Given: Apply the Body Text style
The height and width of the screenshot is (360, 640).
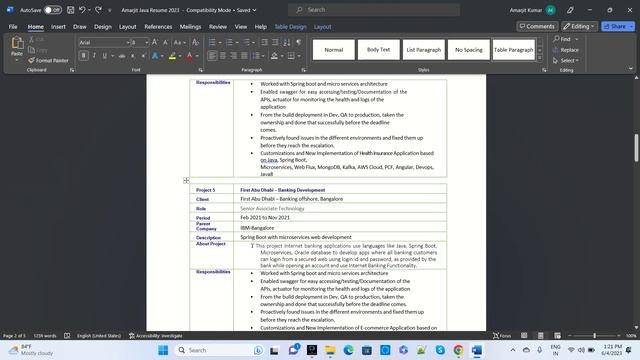Looking at the screenshot, I should point(378,50).
